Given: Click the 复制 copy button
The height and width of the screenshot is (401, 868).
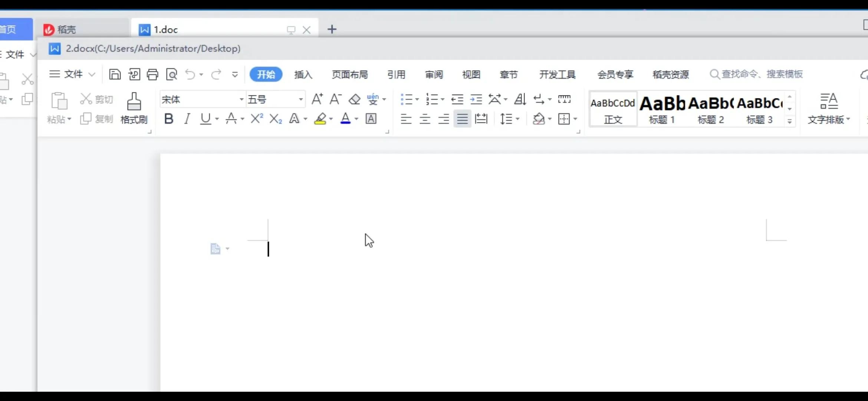Looking at the screenshot, I should pyautogui.click(x=96, y=118).
